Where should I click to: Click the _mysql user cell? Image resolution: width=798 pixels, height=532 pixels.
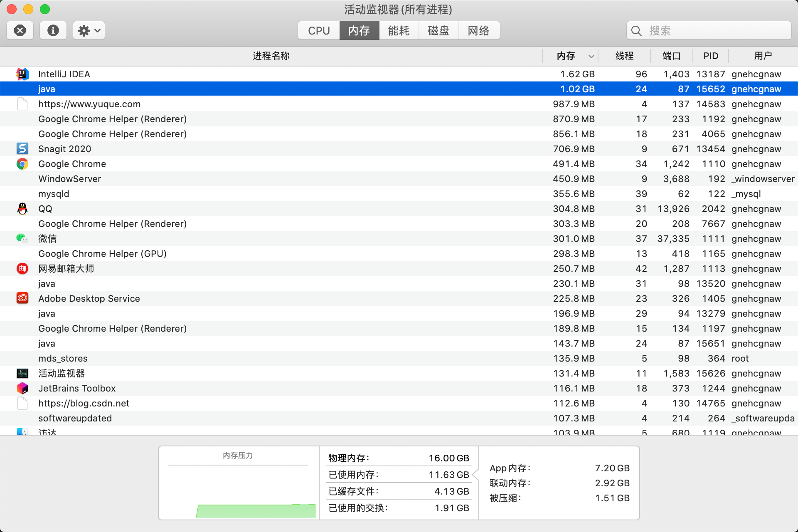(x=746, y=194)
